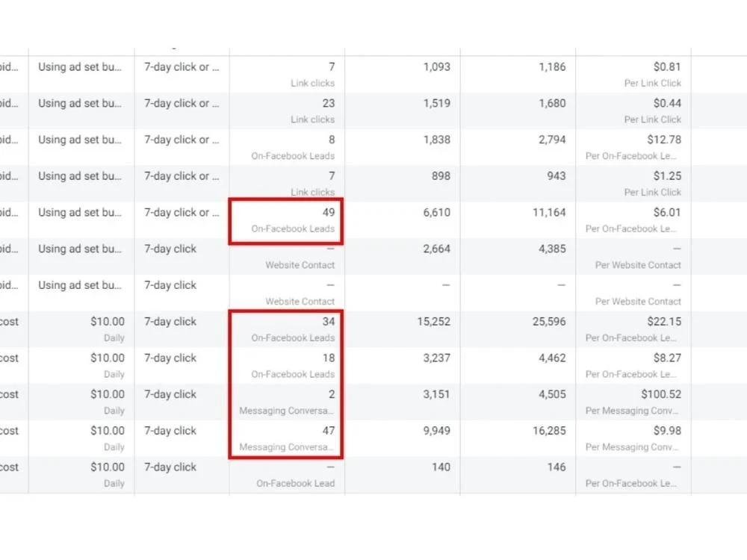Click the 943 impressions cell
The image size is (747, 560).
click(556, 176)
